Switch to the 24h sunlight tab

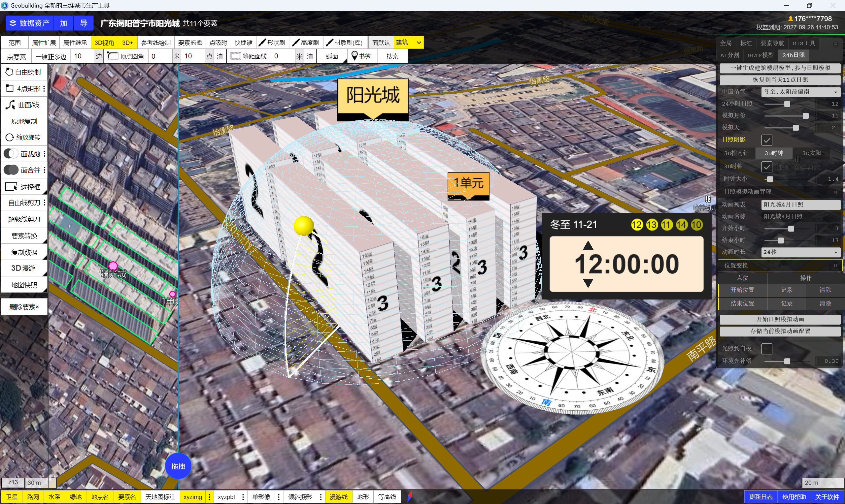pos(793,55)
